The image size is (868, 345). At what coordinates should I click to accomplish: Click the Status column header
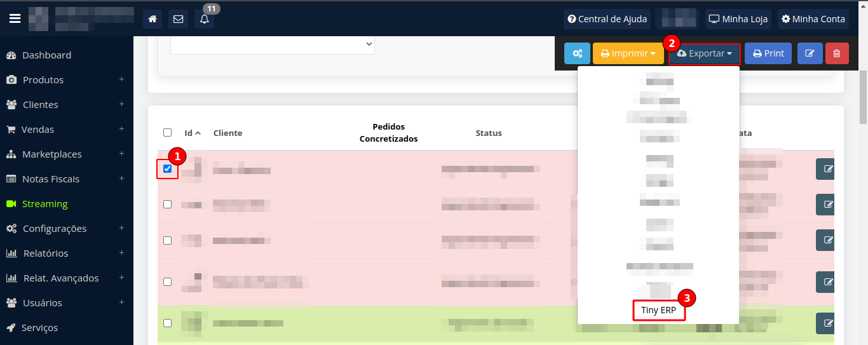click(489, 133)
